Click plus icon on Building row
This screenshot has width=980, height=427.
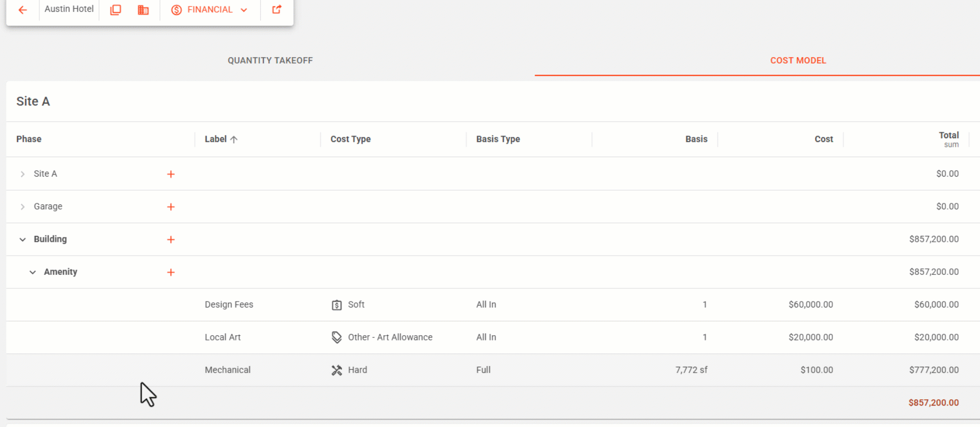coord(171,240)
